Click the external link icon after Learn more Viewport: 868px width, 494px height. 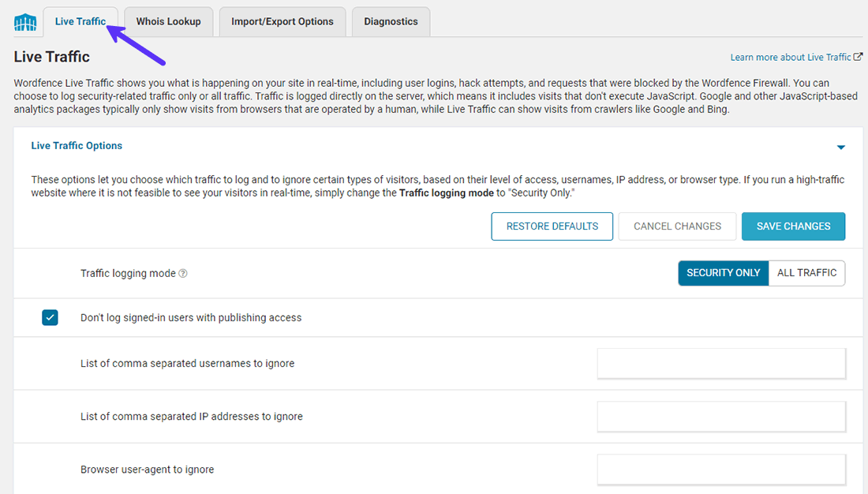858,58
